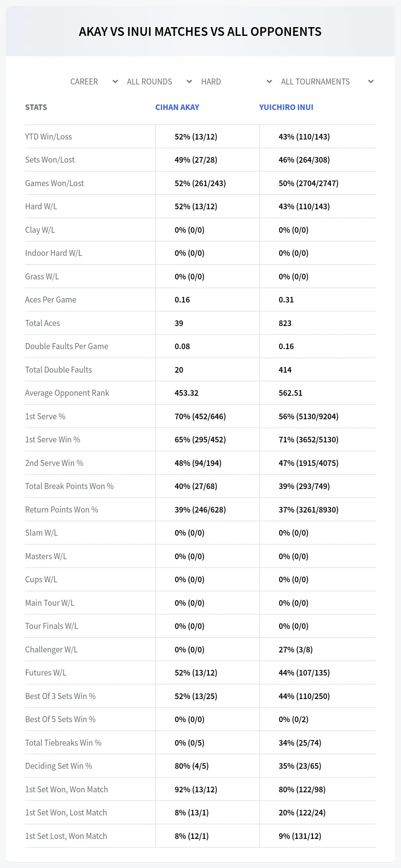Select the Average Opponent Rank row label
This screenshot has height=868, width=401.
(x=67, y=393)
